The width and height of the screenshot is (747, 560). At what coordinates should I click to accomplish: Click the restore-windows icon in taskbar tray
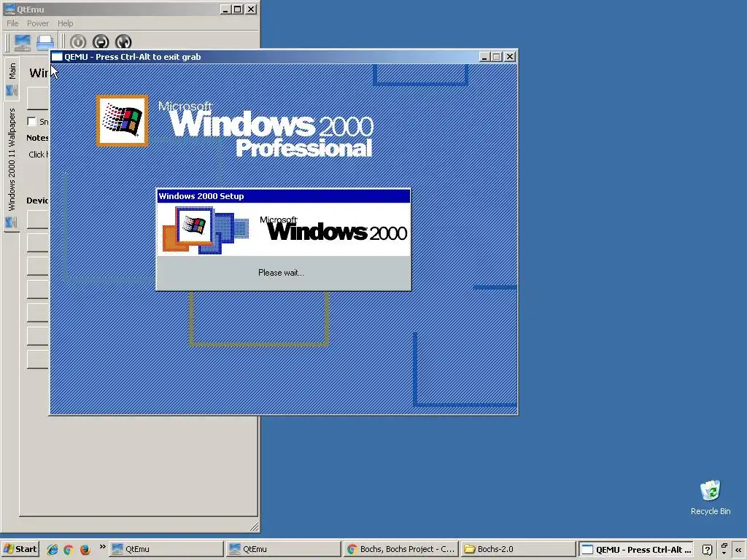[724, 546]
